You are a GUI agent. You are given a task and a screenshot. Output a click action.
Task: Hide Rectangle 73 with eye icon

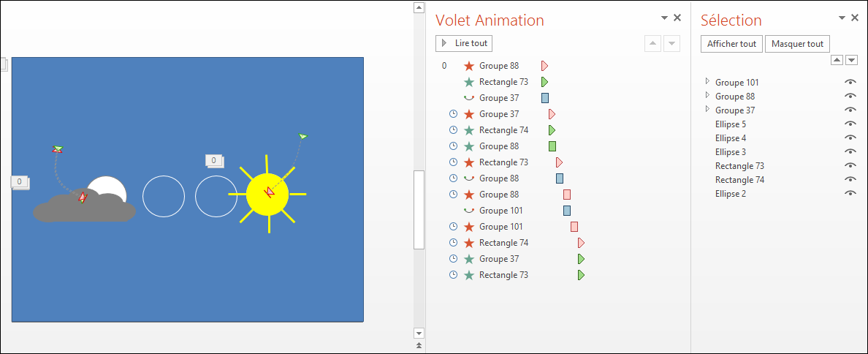coord(850,165)
